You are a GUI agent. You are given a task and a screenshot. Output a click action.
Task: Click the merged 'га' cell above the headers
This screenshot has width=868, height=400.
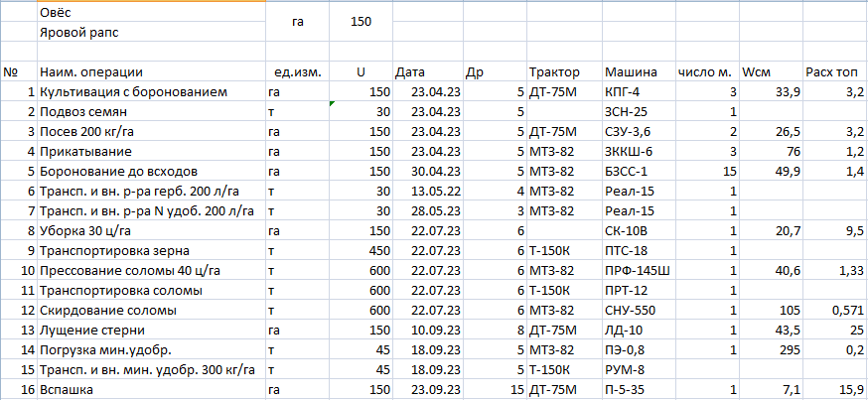(x=298, y=22)
